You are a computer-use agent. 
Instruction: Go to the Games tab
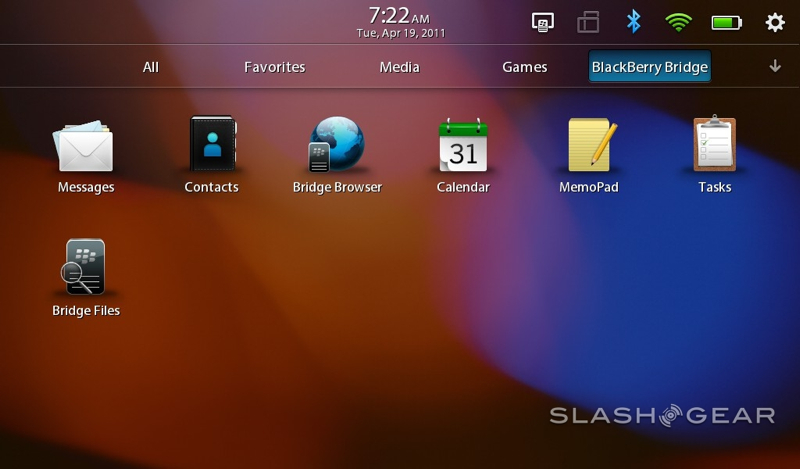pos(524,67)
